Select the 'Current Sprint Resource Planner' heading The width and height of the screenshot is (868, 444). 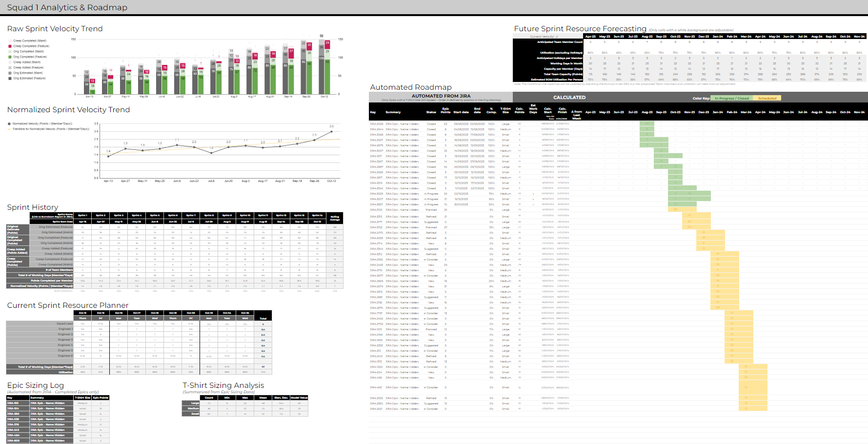pyautogui.click(x=68, y=305)
